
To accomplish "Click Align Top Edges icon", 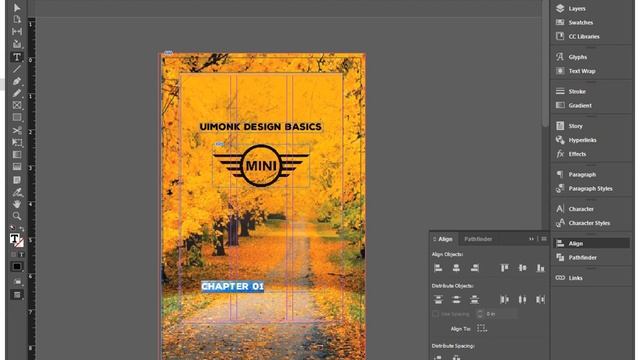I will click(504, 268).
